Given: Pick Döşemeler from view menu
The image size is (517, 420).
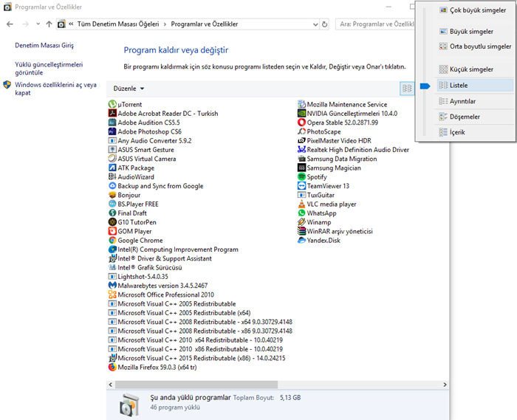Looking at the screenshot, I should pyautogui.click(x=465, y=117).
